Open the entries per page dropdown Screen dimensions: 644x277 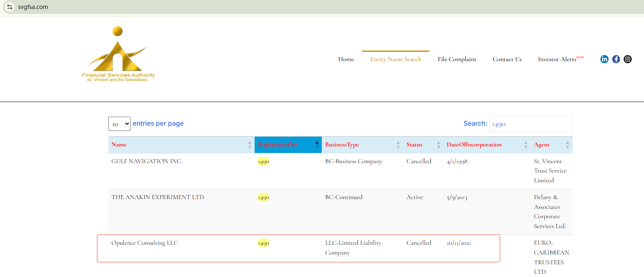[x=119, y=124]
